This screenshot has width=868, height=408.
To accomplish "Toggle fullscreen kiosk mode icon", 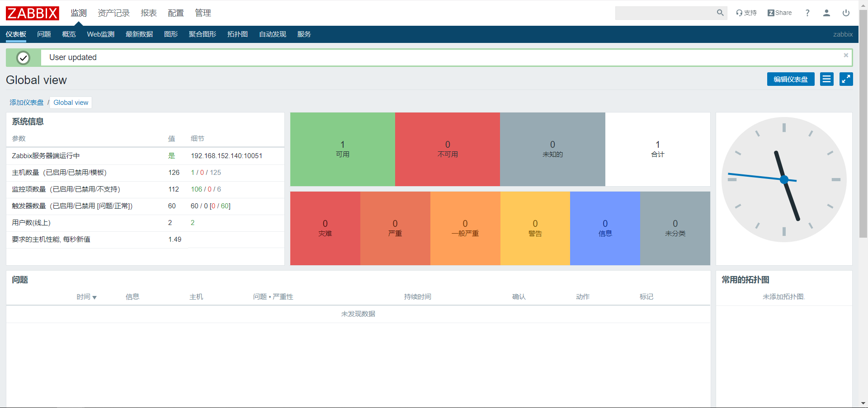I will point(846,79).
